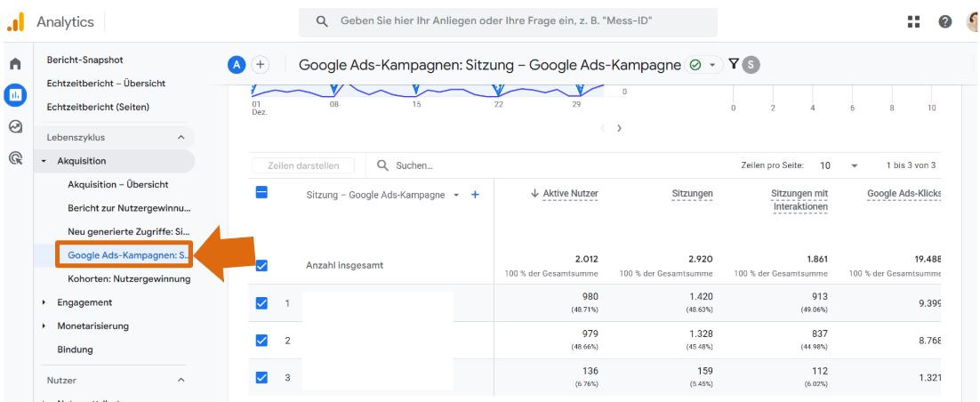Open the filter funnel icon
This screenshot has height=402, width=980.
tap(733, 64)
